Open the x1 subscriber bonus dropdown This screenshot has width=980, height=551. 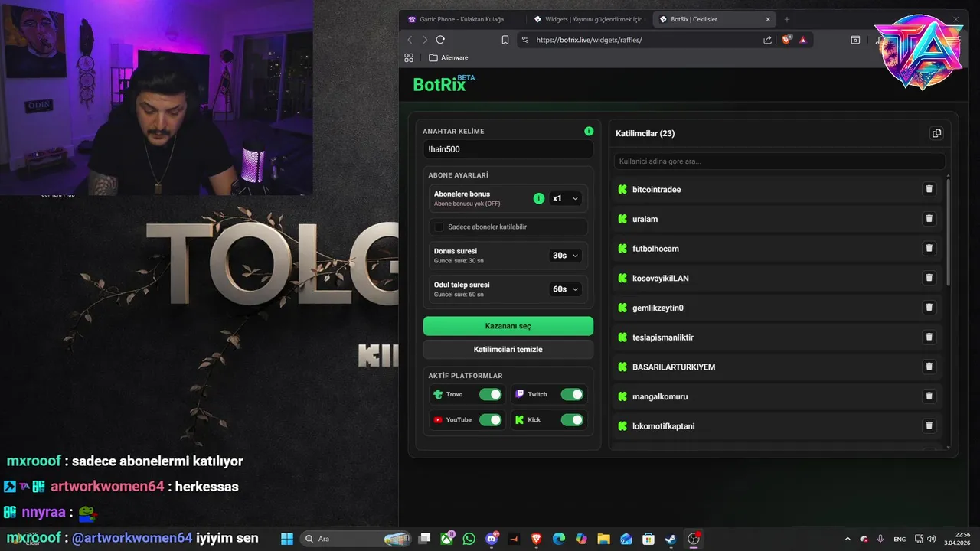[x=565, y=198]
